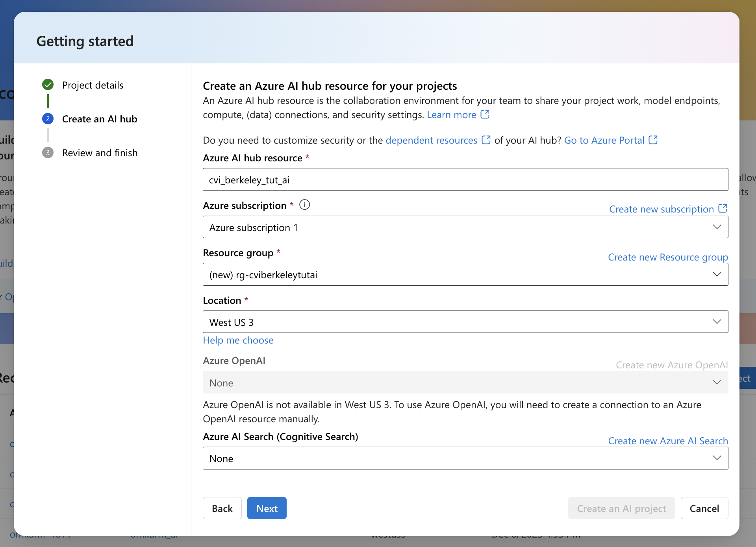Open the Location dropdown showing West US 3
The image size is (756, 547).
coord(465,322)
